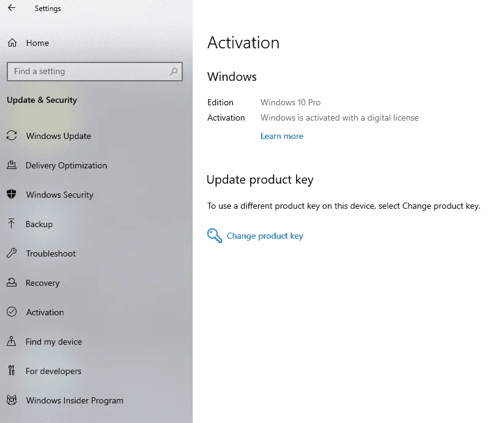The image size is (504, 423).
Task: Click the Windows section heading
Action: pyautogui.click(x=232, y=77)
